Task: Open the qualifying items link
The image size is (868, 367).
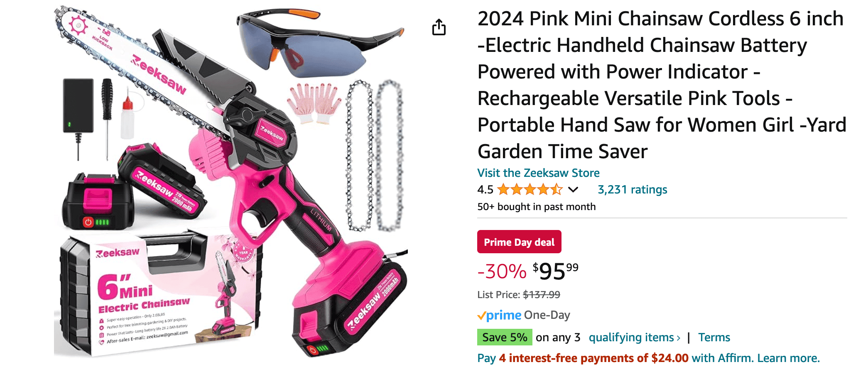Action: 631,338
